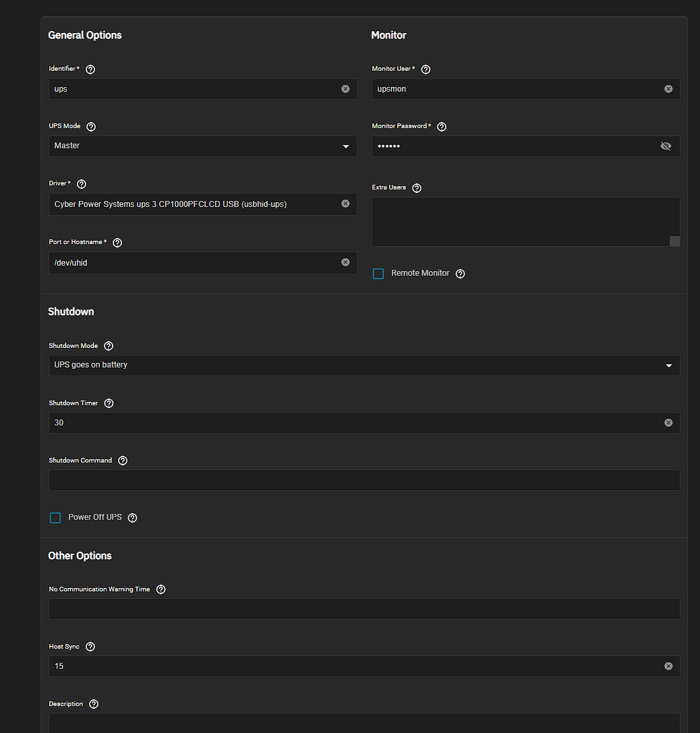Click the help icon beside Driver
Viewport: 700px width, 733px height.
(x=82, y=184)
